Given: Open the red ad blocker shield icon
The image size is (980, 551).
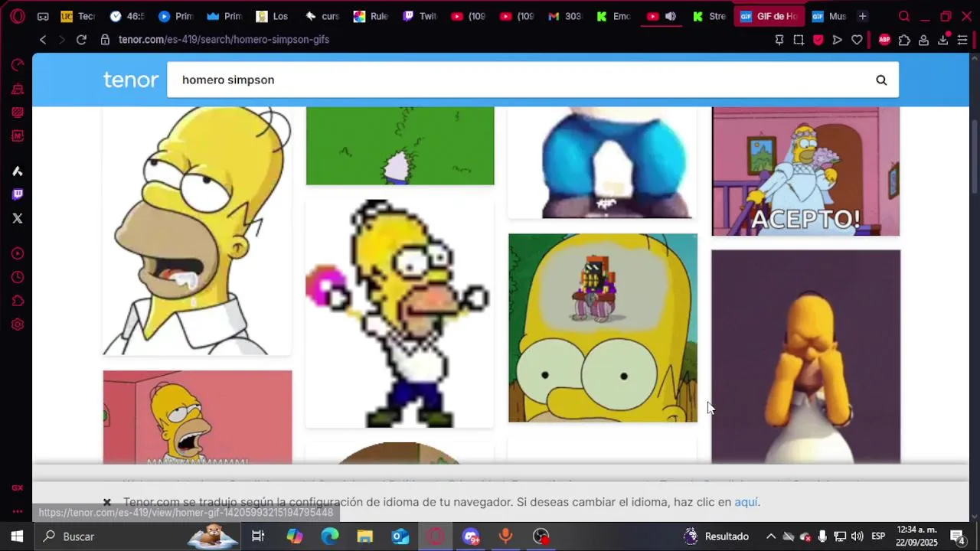Looking at the screenshot, I should (x=818, y=40).
